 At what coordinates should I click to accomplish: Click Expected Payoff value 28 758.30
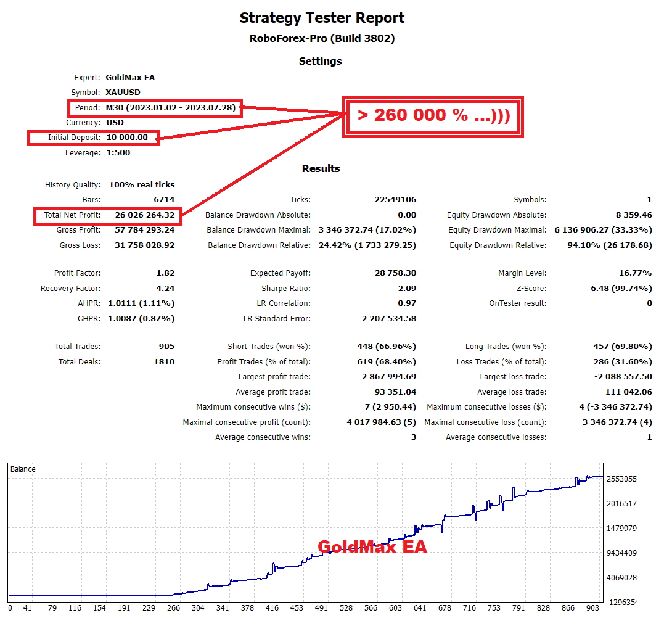(396, 273)
